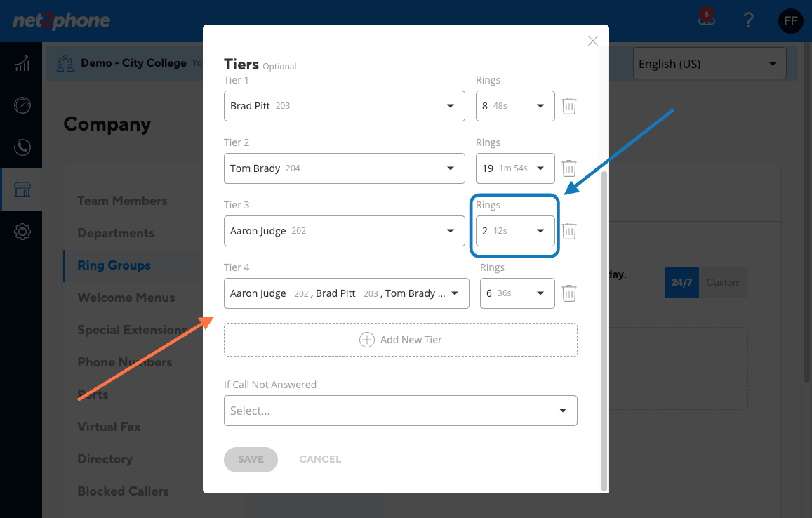The width and height of the screenshot is (812, 518).
Task: Click the If Call Not Answered label
Action: pyautogui.click(x=269, y=385)
